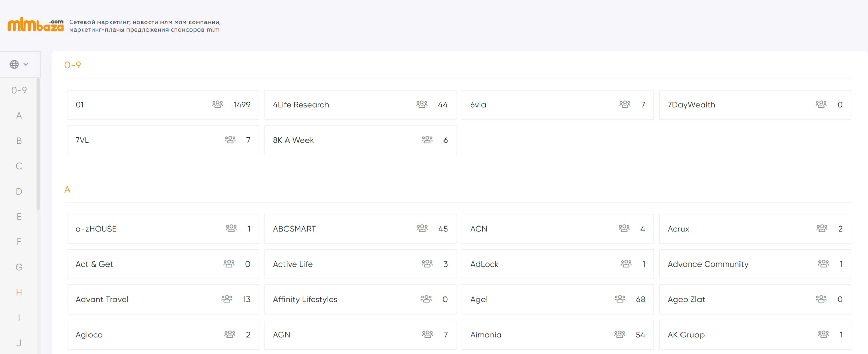Click members icon in Advant Travel card
This screenshot has width=868, height=354.
tap(227, 299)
